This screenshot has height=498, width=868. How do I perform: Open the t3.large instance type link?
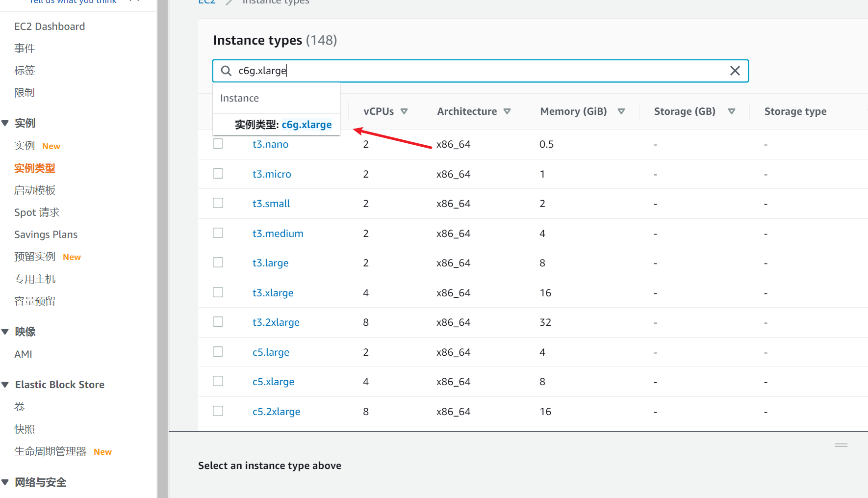(x=270, y=263)
